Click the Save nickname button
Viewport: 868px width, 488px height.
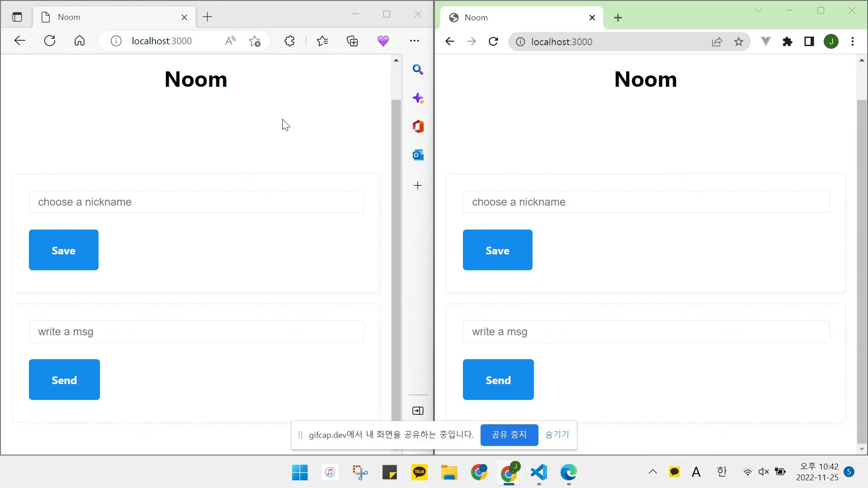click(x=63, y=250)
